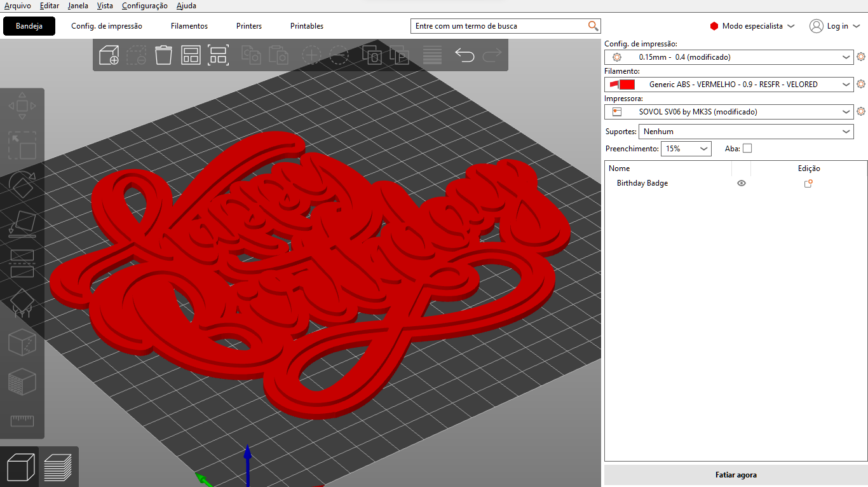
Task: Open print settings gear next to 0.15mm
Action: click(x=861, y=57)
